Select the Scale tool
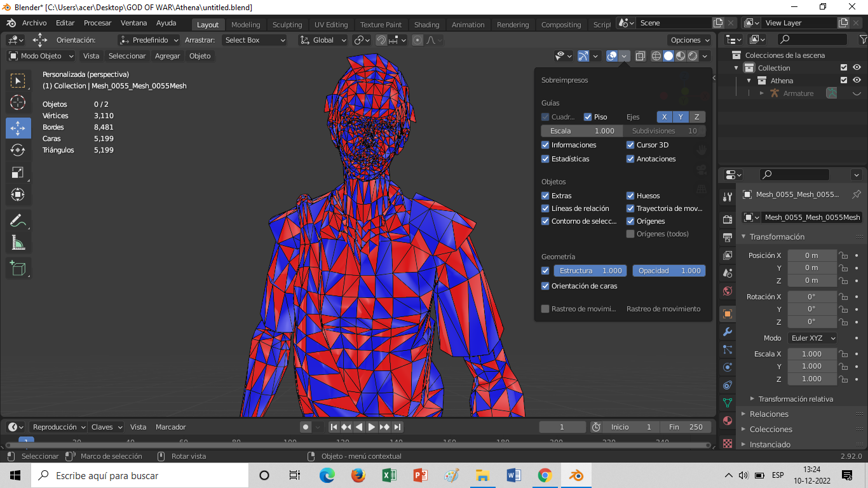The height and width of the screenshot is (488, 868). coord(18,173)
